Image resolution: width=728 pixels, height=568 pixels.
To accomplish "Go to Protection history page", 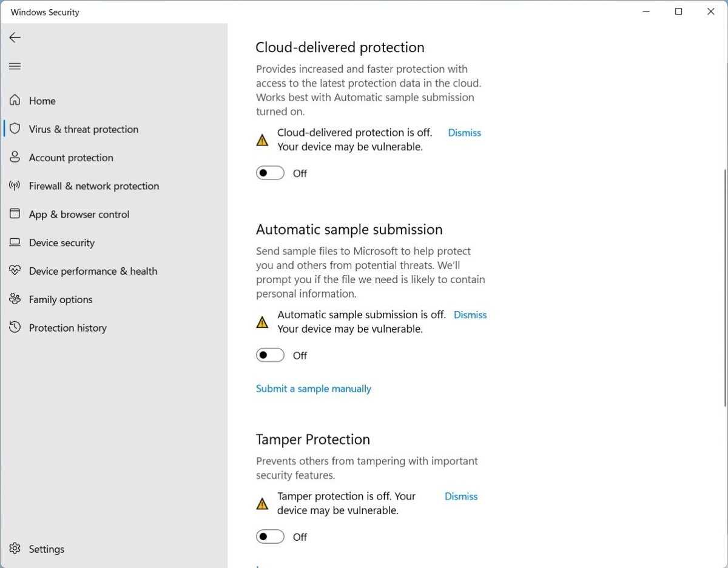I will pos(67,328).
